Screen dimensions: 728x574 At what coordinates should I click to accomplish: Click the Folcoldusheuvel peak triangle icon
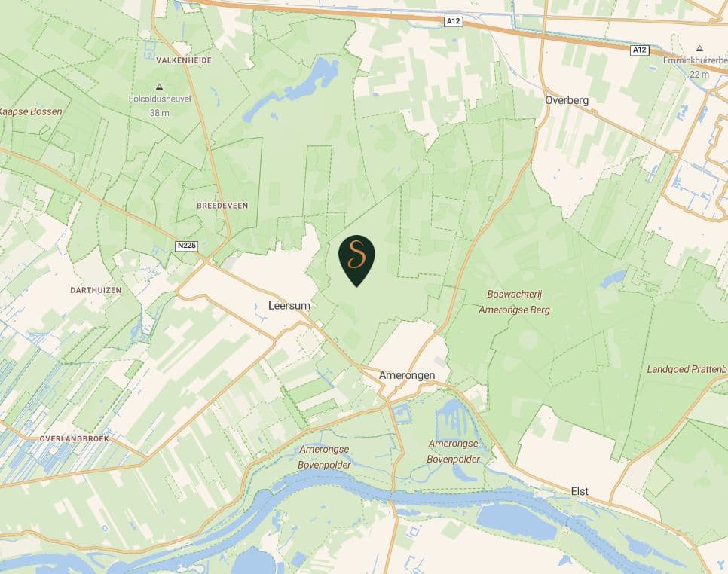point(160,87)
